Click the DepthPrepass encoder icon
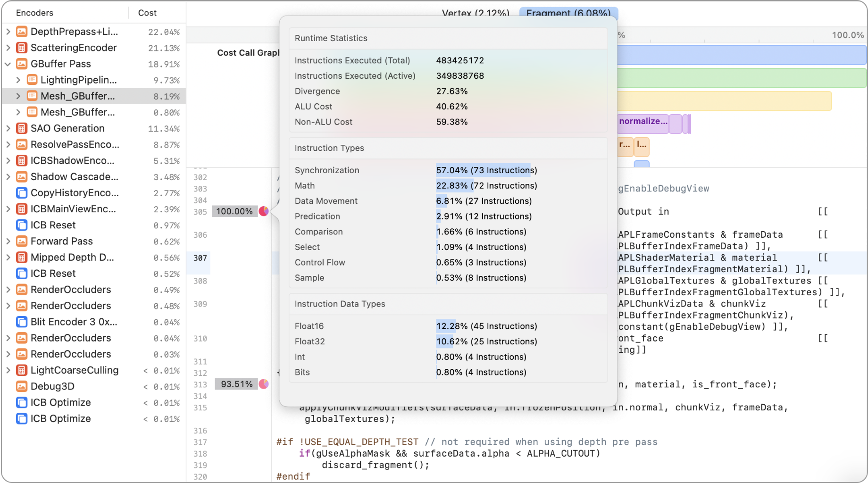 coord(22,32)
